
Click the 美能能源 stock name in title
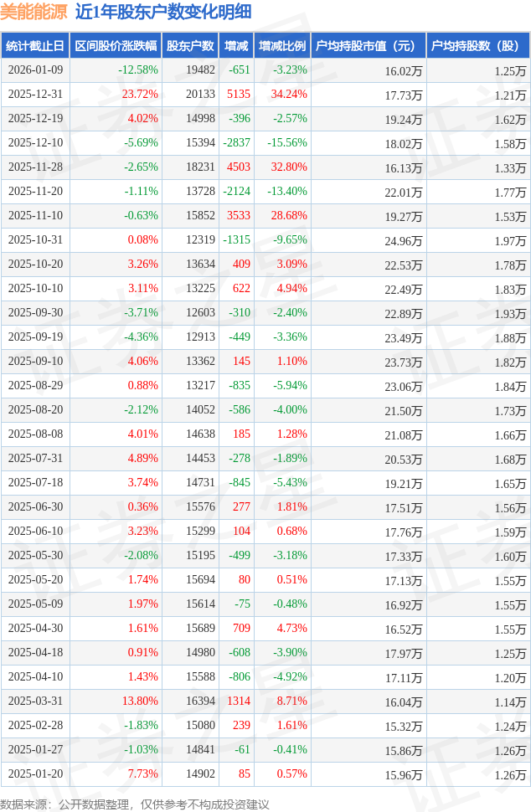click(34, 12)
